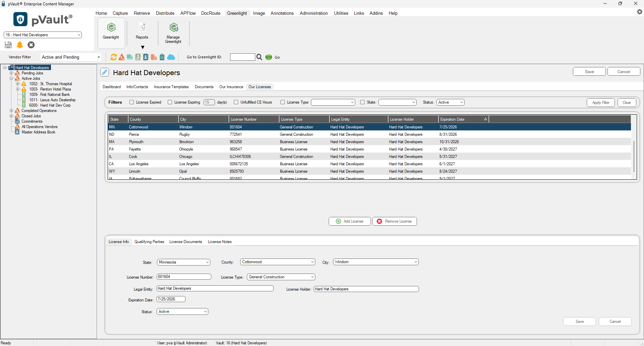Switch to the License Documents tab
Screen dimensions: 644x346
(185, 242)
